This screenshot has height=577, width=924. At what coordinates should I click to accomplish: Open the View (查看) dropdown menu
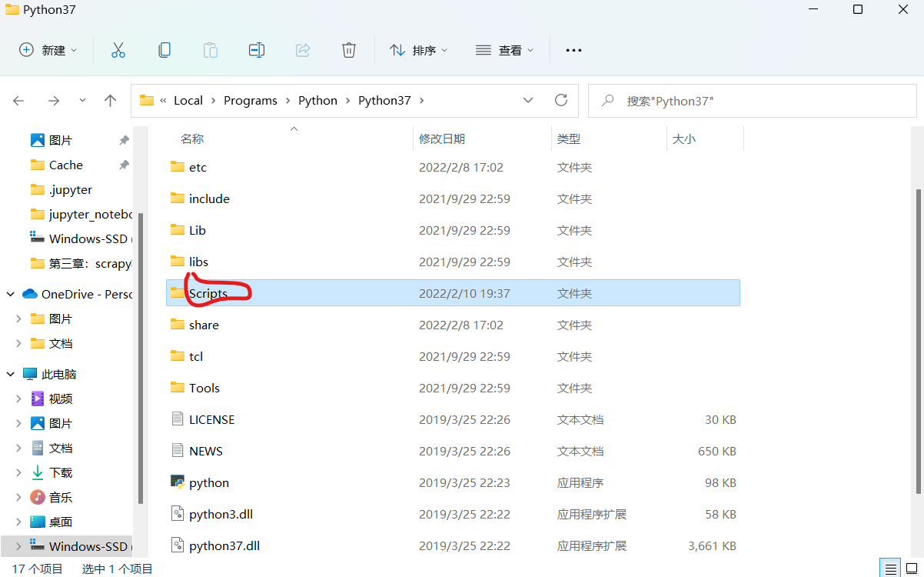pyautogui.click(x=505, y=50)
